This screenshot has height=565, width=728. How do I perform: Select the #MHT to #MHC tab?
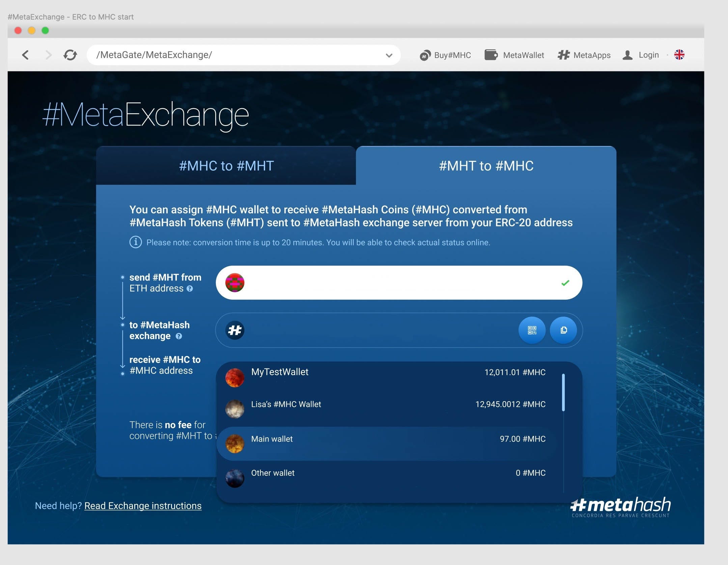[x=486, y=166]
